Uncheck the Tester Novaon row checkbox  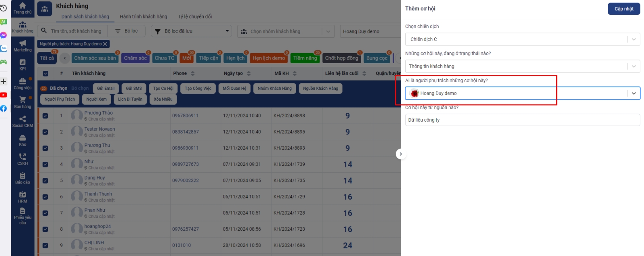tap(45, 132)
